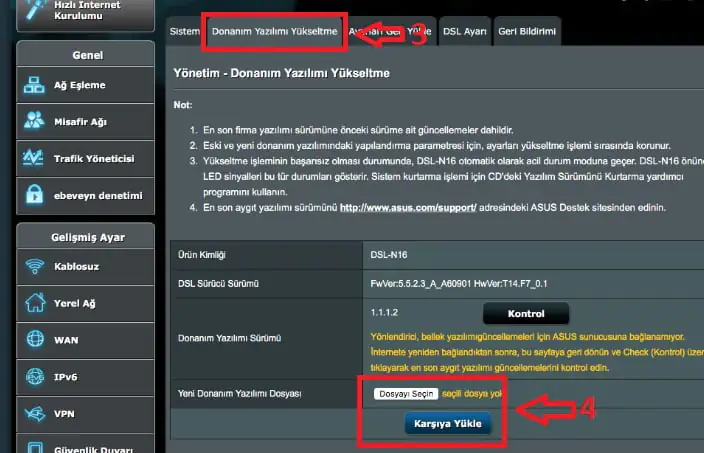Click note 1 about son firma yazılımı

click(x=358, y=130)
